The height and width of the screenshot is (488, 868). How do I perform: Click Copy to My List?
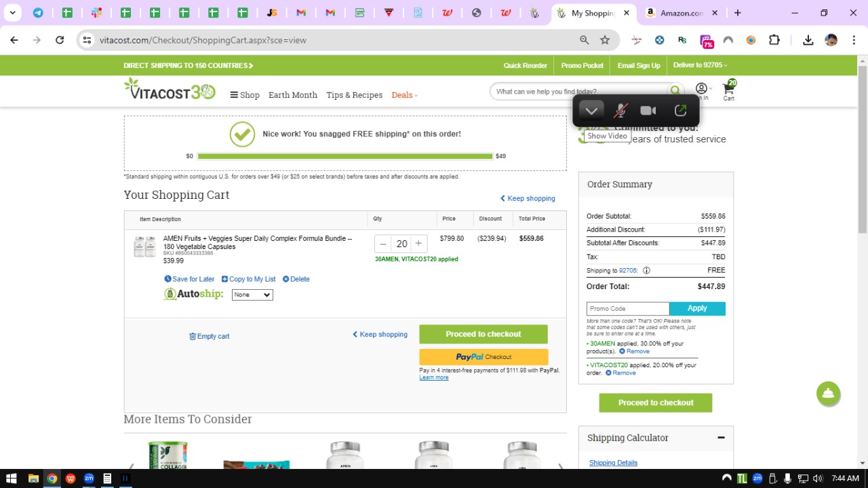pos(248,279)
